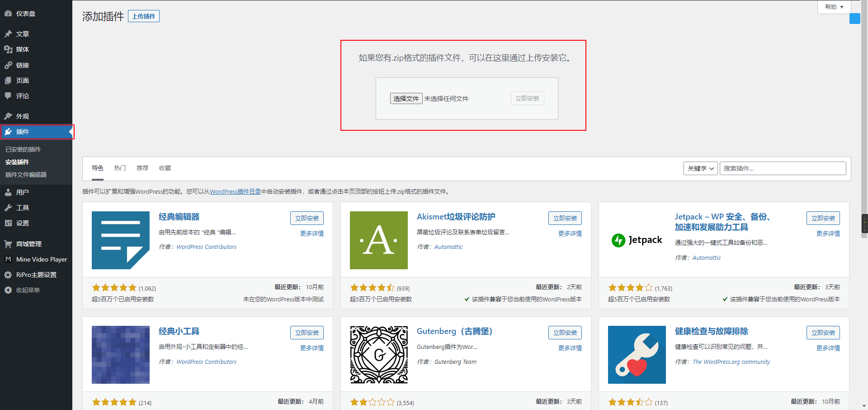Image resolution: width=868 pixels, height=410 pixels.
Task: Click the Dashboard gauge icon in sidebar
Action: tap(8, 14)
